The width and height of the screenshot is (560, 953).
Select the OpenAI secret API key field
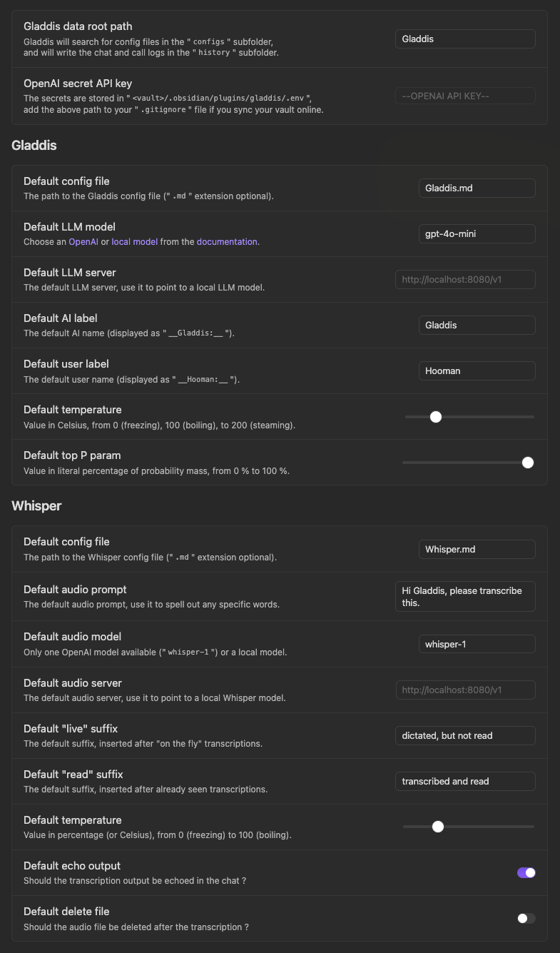click(464, 95)
